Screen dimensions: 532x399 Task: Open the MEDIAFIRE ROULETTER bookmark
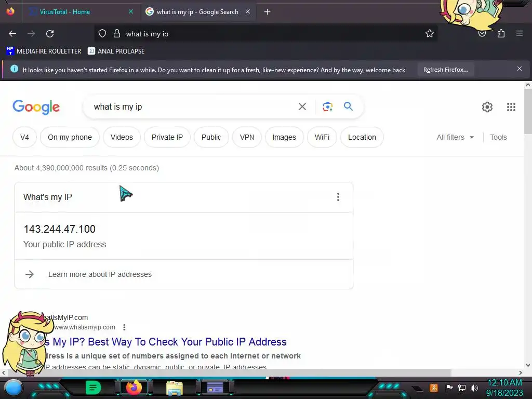44,51
